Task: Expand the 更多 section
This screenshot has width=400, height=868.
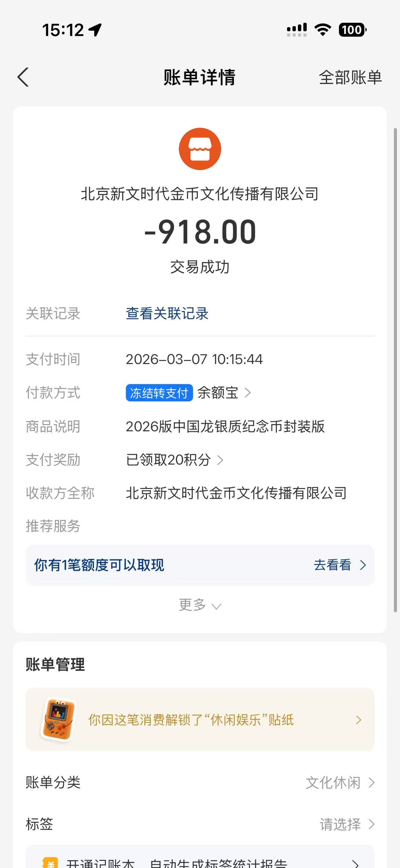Action: tap(200, 605)
